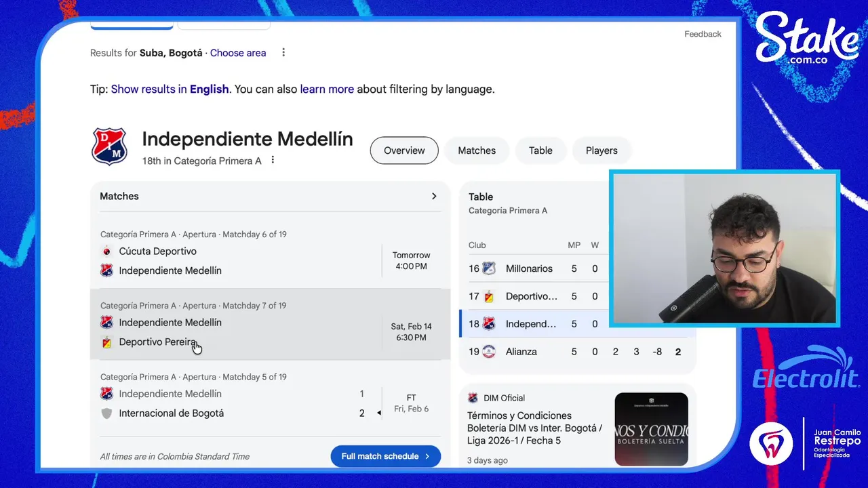
Task: Open the three-dot menu beside Choose area
Action: (283, 53)
